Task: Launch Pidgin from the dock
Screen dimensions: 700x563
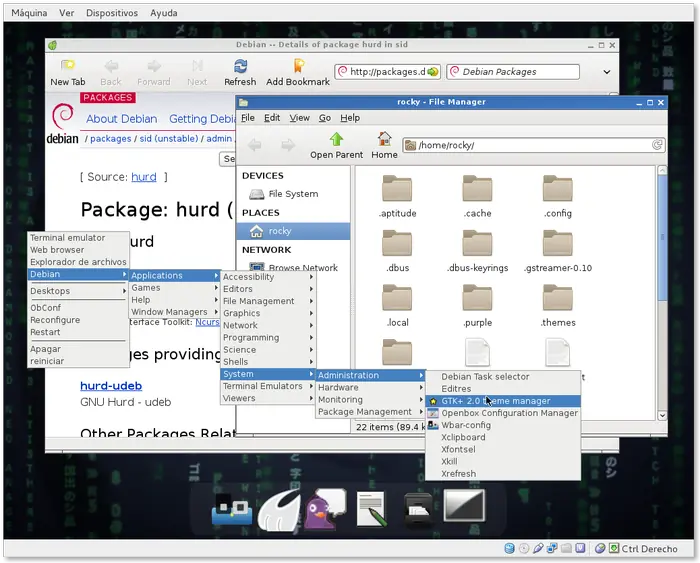Action: (x=325, y=509)
